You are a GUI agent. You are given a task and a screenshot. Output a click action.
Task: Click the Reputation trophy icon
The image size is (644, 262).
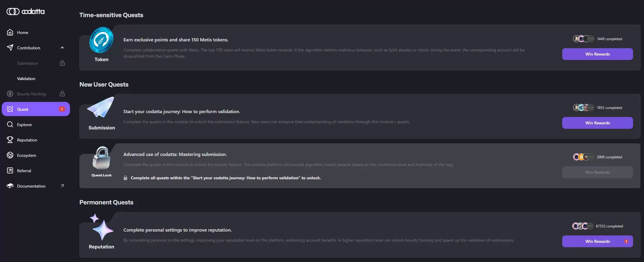(10, 140)
